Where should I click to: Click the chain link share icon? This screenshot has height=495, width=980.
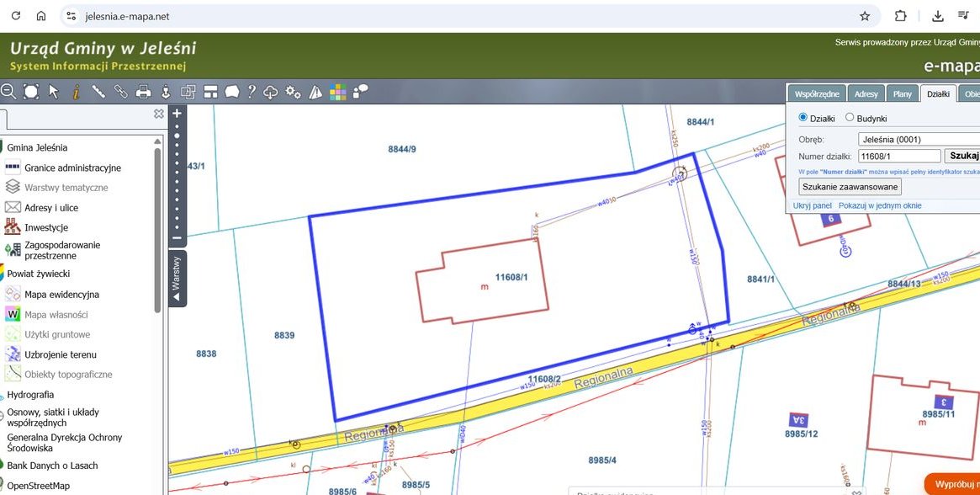click(120, 92)
